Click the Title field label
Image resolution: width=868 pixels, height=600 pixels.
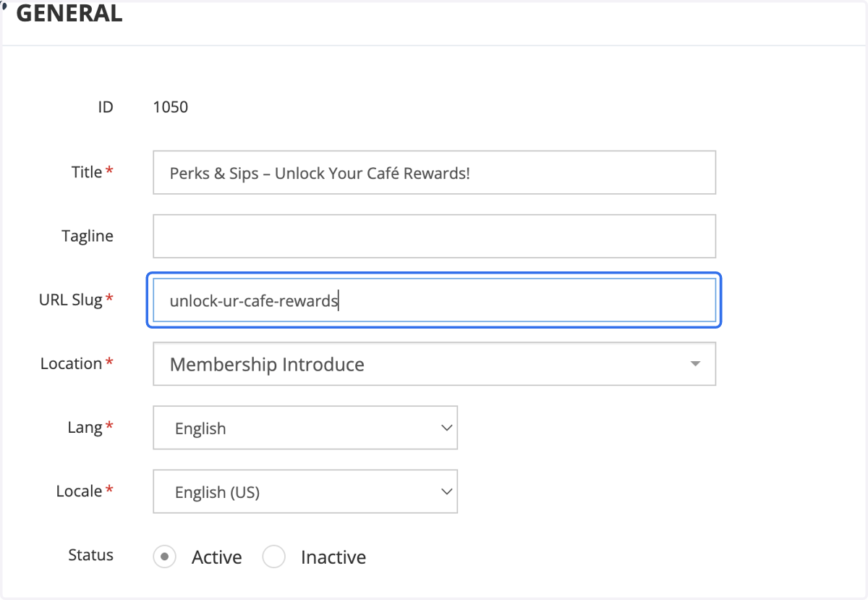click(87, 172)
